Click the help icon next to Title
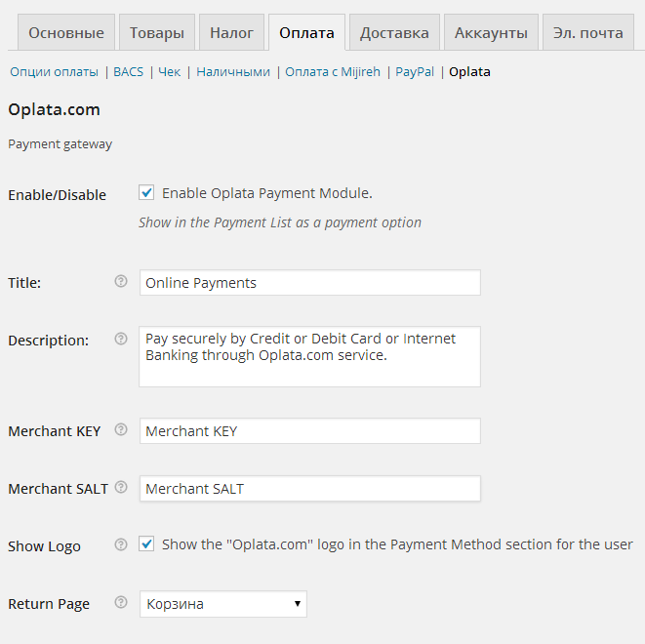Image resolution: width=645 pixels, height=644 pixels. click(121, 281)
